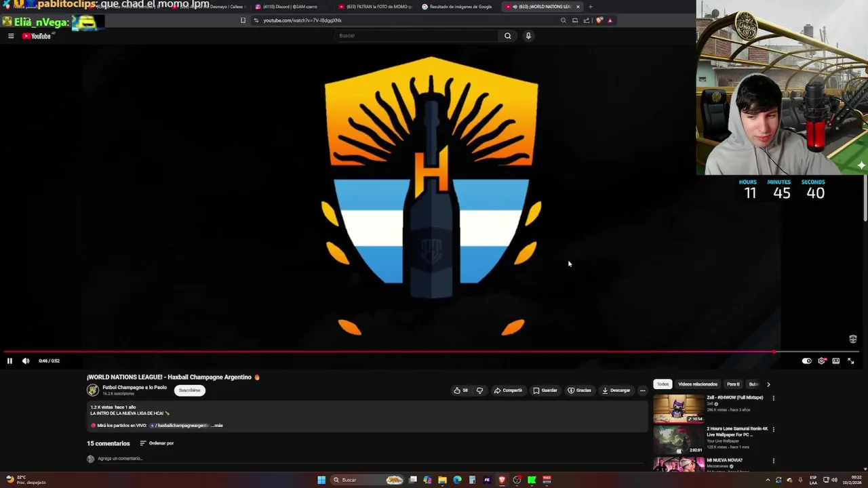Open a new browser tab with plus
The width and height of the screenshot is (868, 488).
coord(590,7)
